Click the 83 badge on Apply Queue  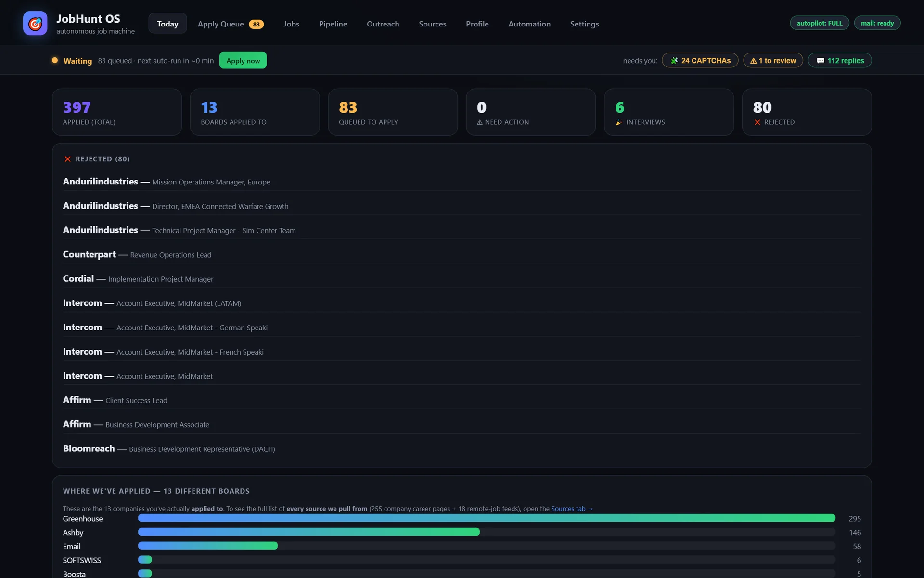click(256, 24)
